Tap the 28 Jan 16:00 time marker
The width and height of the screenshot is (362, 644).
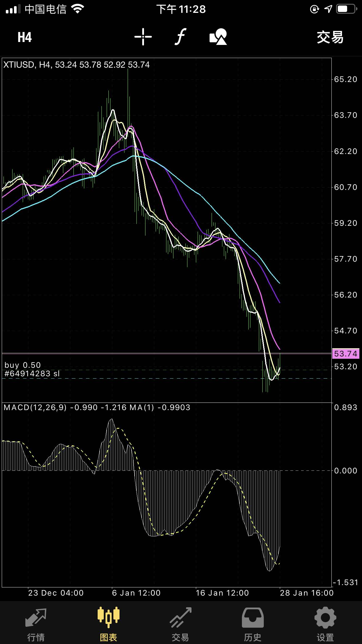307,593
